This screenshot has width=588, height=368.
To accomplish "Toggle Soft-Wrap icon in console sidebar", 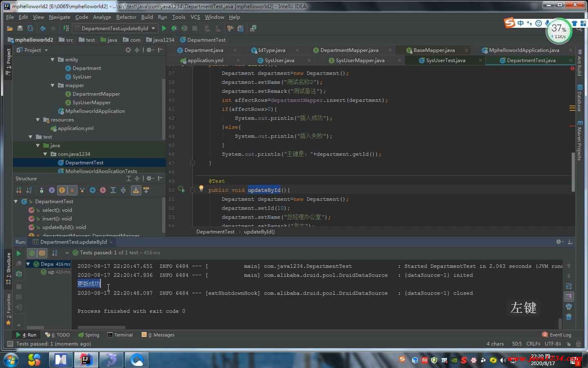I will (569, 286).
